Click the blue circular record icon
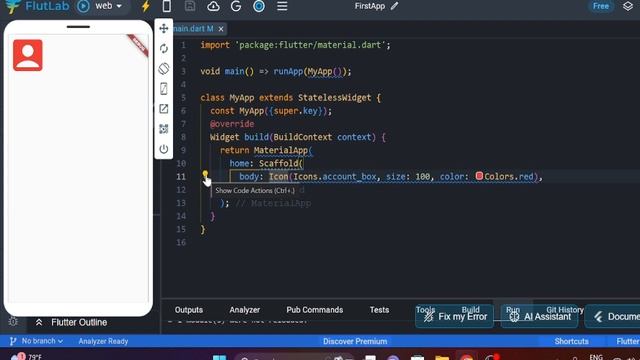 tap(259, 6)
